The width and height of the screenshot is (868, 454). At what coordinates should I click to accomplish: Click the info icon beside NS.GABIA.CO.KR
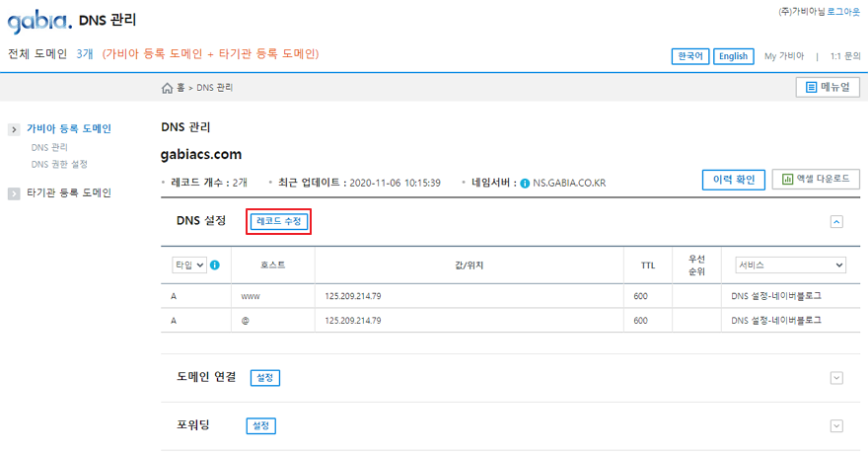tap(525, 184)
